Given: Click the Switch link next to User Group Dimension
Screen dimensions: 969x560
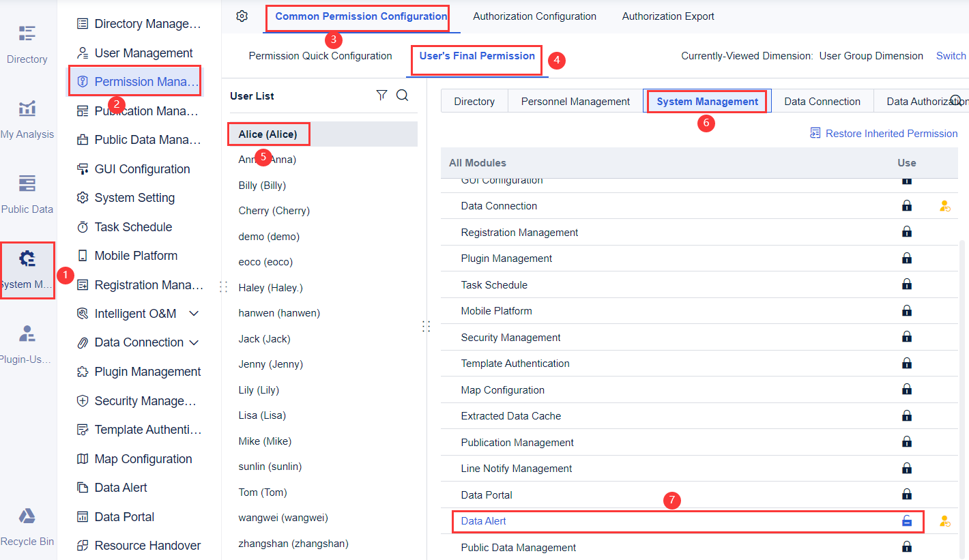Looking at the screenshot, I should tap(951, 55).
